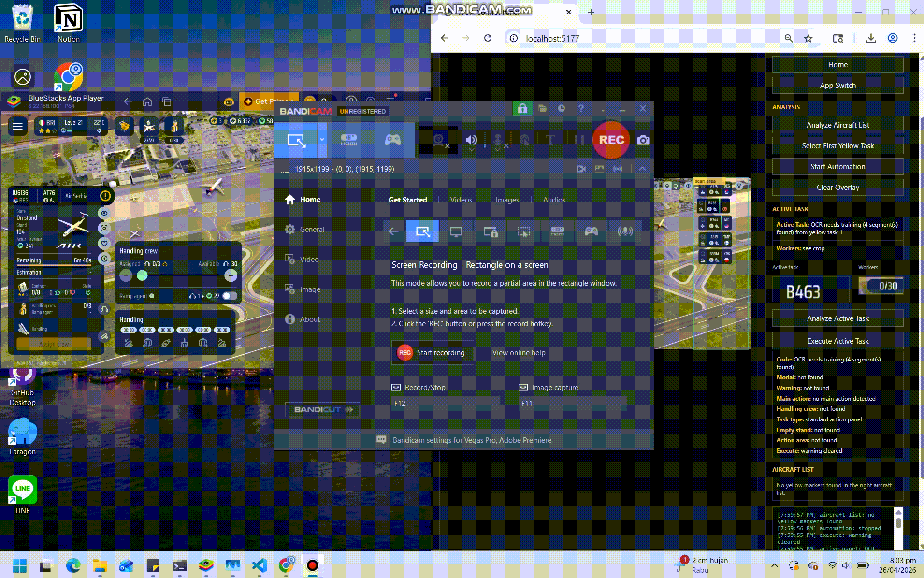This screenshot has width=924, height=578.
Task: Open About section in Bandicam sidebar
Action: (303, 319)
